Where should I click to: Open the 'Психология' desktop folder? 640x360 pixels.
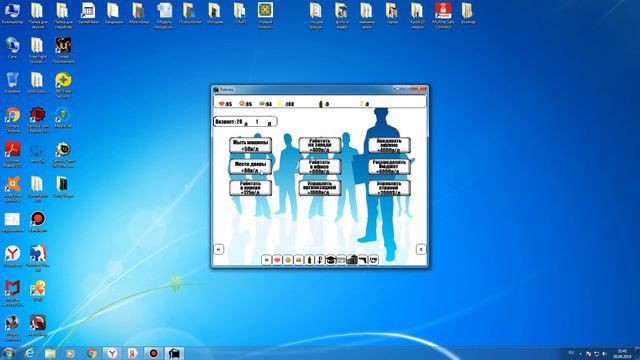(190, 13)
